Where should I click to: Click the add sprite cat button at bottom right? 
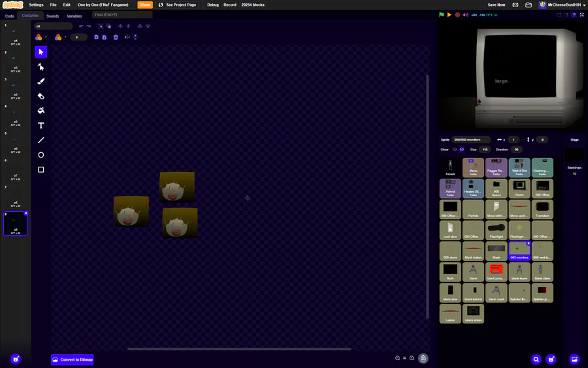point(551,360)
